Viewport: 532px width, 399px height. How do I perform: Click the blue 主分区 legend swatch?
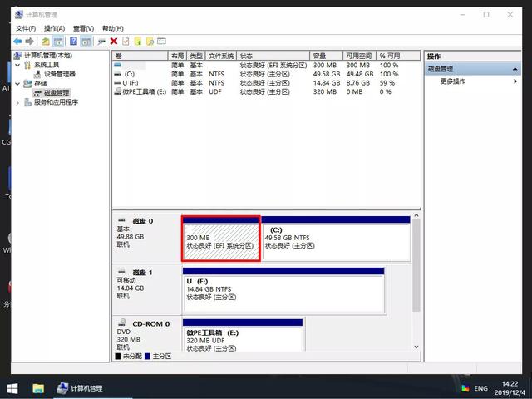[147, 357]
